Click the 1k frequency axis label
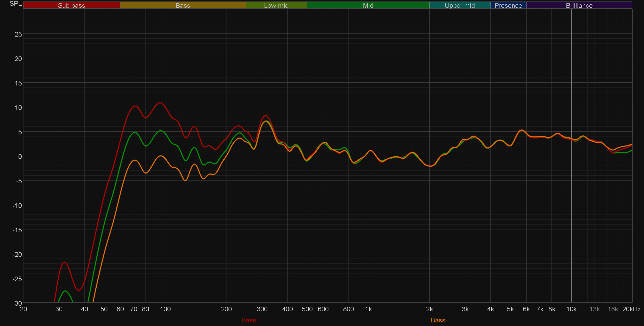 click(x=368, y=309)
